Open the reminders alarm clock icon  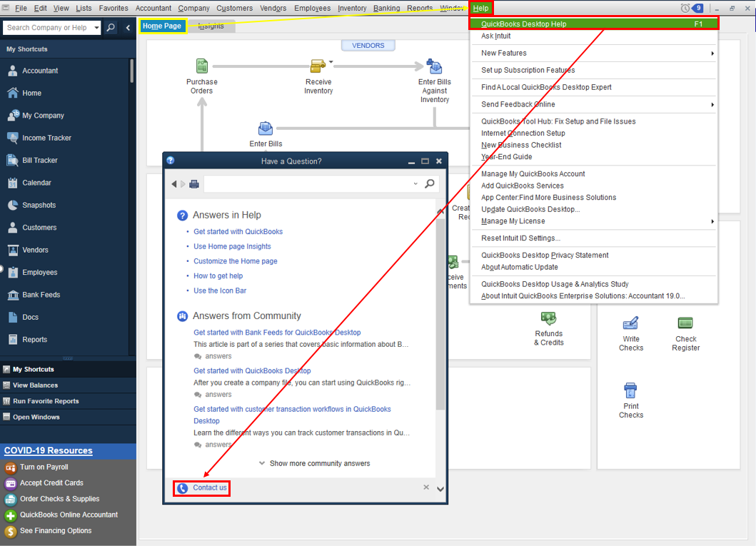click(685, 8)
